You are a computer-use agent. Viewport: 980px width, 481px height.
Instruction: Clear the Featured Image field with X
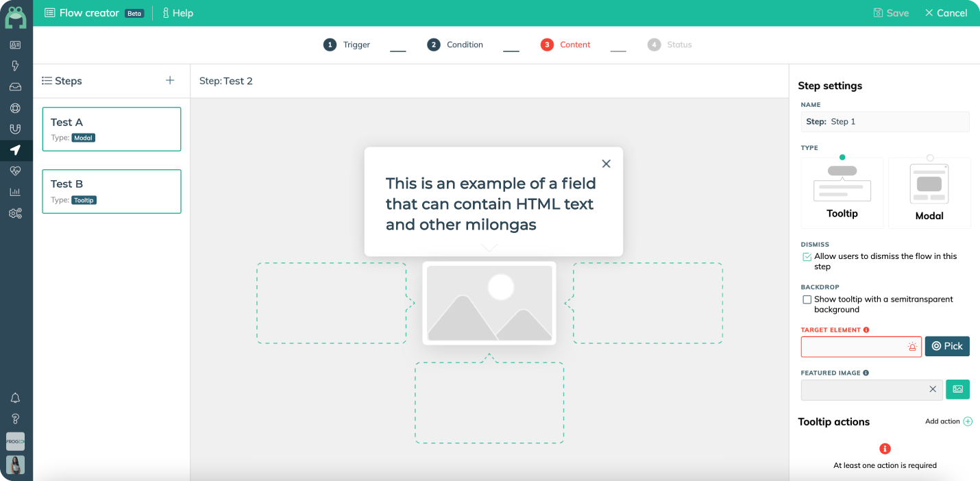(933, 389)
